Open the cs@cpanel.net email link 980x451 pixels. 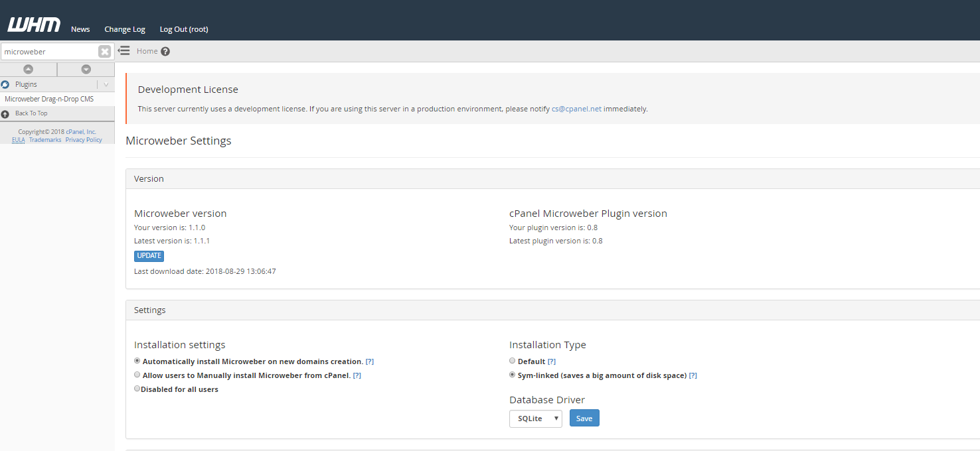click(x=576, y=109)
